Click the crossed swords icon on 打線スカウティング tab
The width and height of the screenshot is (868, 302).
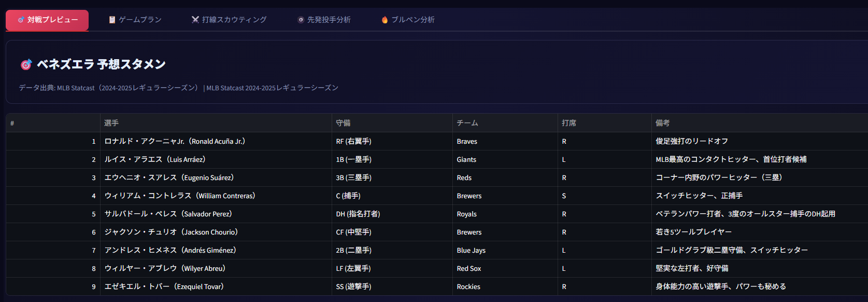(195, 20)
